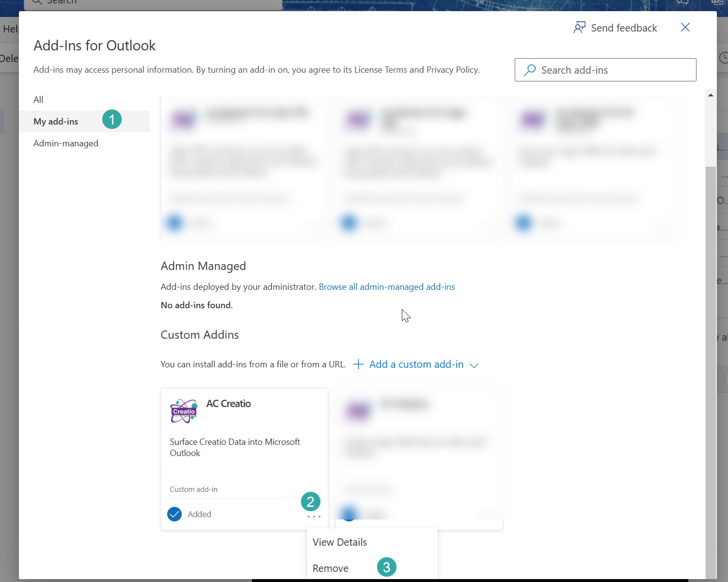Click the scrollbar up arrow
The width and height of the screenshot is (728, 582).
pos(711,95)
